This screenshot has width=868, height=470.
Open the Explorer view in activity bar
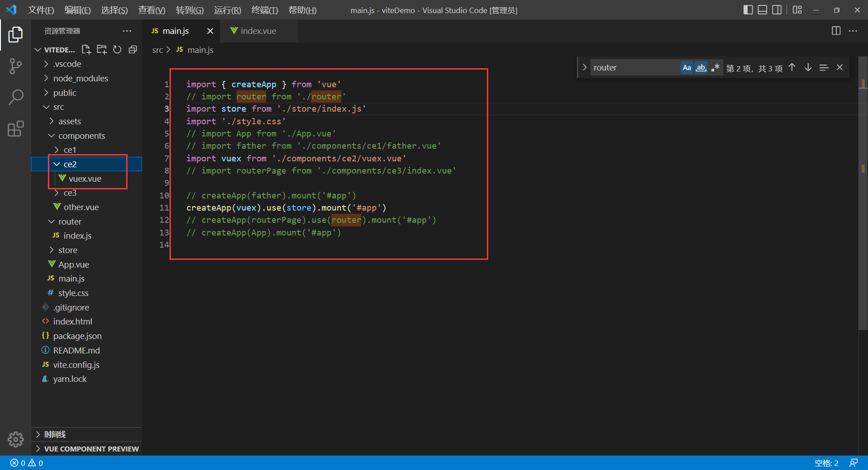(x=15, y=34)
